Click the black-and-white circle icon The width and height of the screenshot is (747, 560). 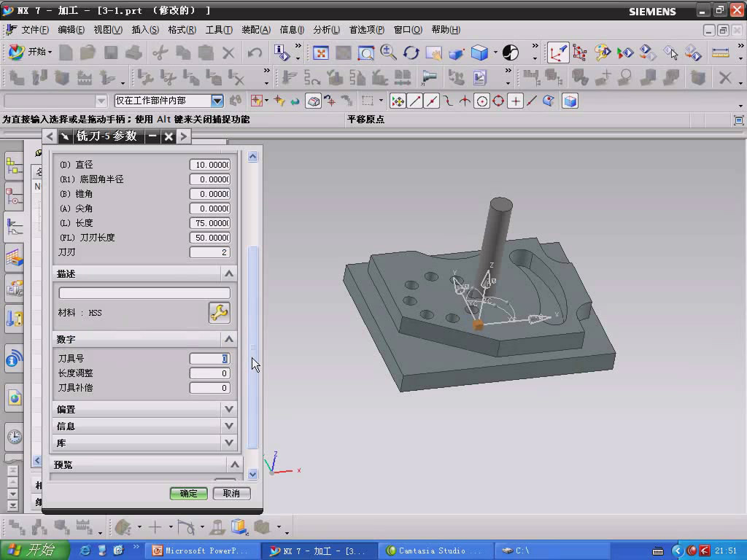(510, 52)
